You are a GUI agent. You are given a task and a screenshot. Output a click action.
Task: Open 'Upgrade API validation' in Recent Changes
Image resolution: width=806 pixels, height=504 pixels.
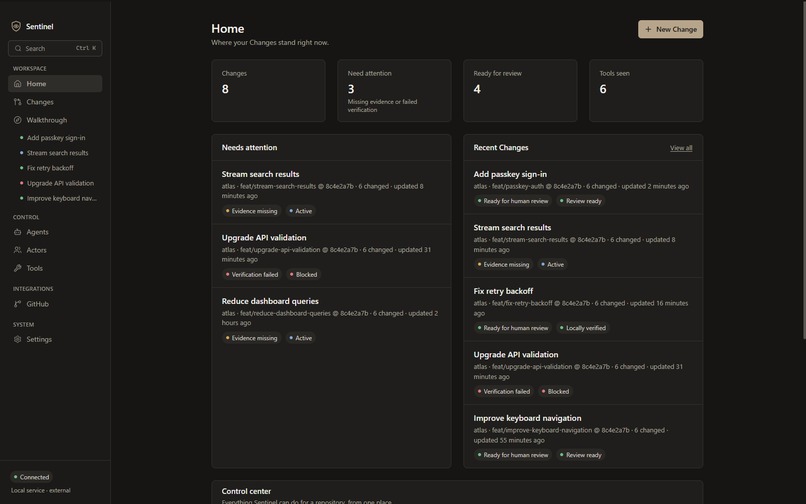(x=583, y=373)
